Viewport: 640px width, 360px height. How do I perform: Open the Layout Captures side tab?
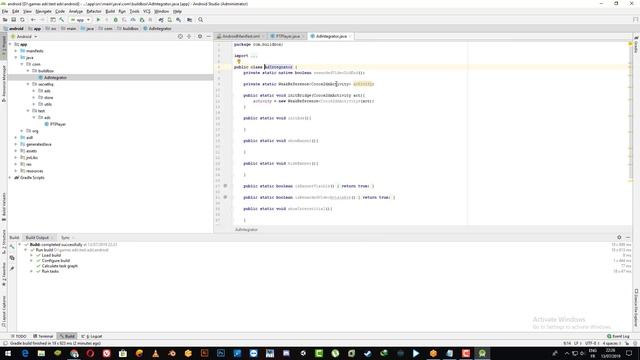click(4, 311)
